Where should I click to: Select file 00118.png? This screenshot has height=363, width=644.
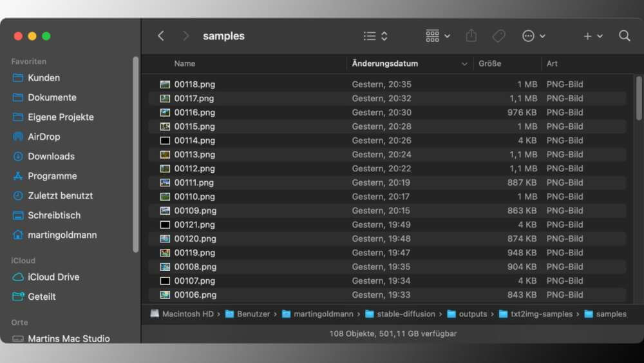tap(194, 84)
